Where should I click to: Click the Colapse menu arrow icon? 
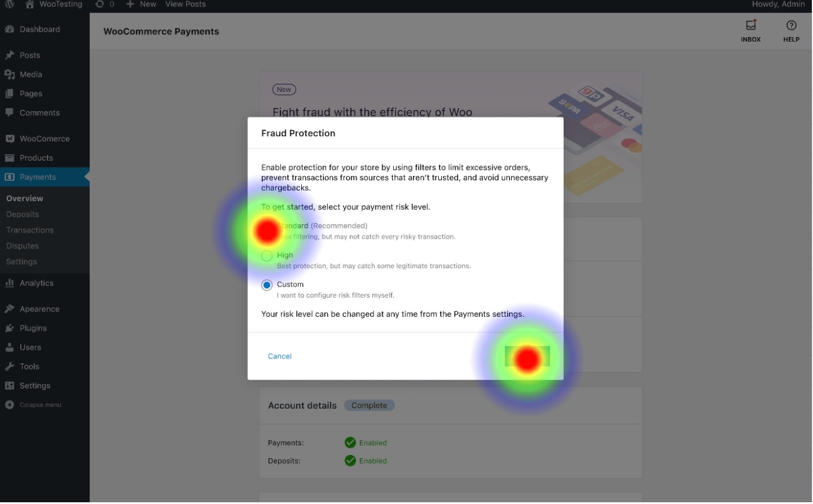click(x=9, y=405)
